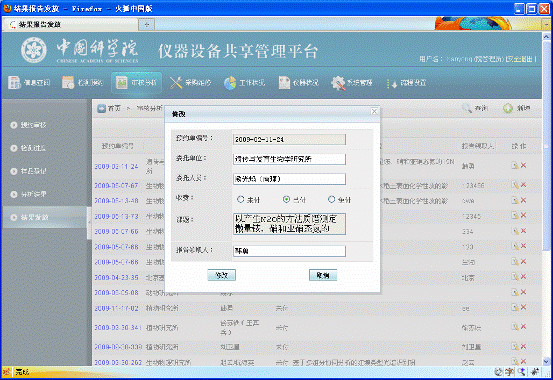Click the page vertical scrollbar down arrow
Image resolution: width=553 pixels, height=380 pixels.
pos(546,361)
